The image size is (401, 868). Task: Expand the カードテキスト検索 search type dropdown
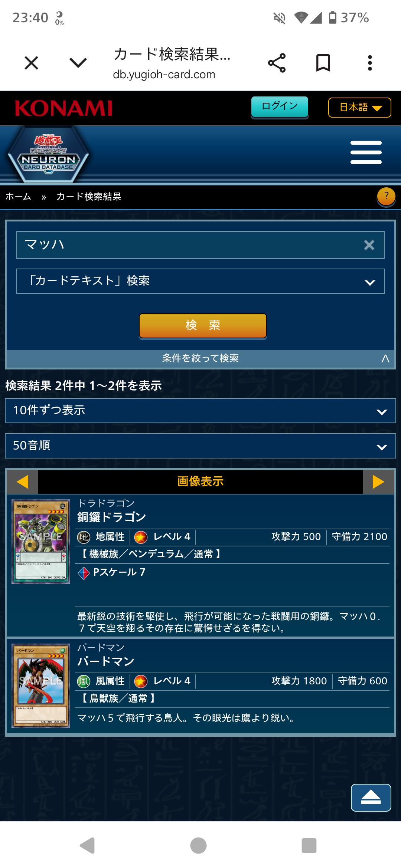[x=200, y=281]
